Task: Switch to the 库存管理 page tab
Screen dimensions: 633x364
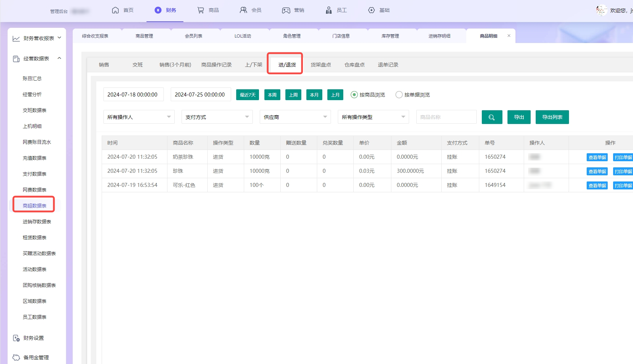Action: click(390, 36)
